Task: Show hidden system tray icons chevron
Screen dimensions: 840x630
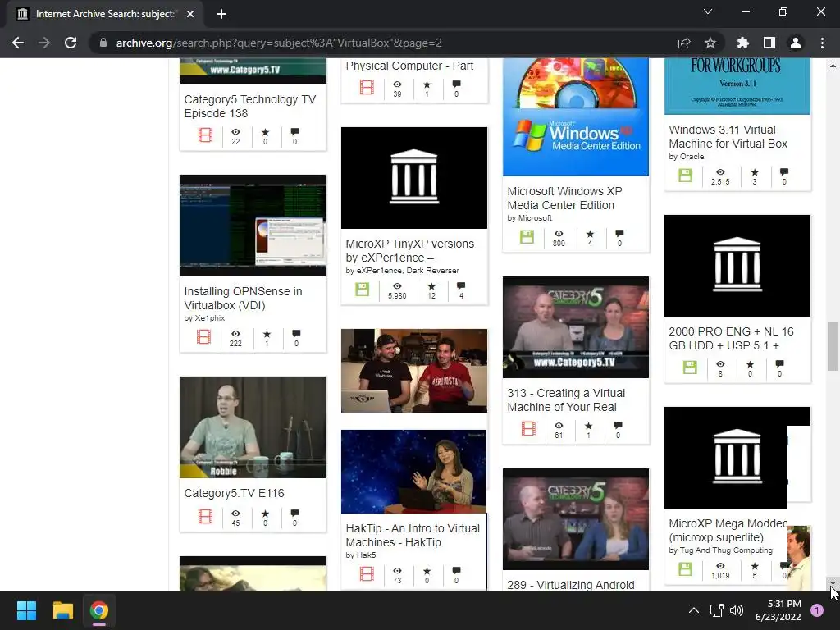Action: 694,610
